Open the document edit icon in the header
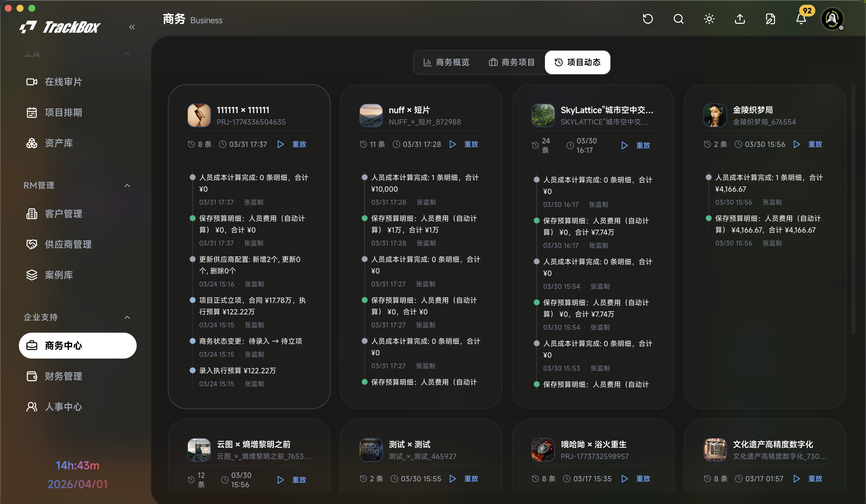The image size is (866, 504). 771,19
